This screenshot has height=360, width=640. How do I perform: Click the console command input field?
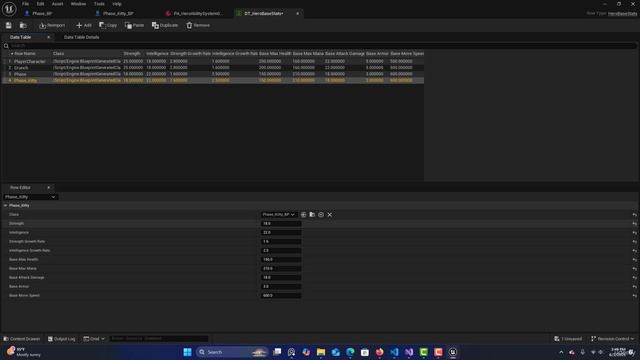(159, 339)
